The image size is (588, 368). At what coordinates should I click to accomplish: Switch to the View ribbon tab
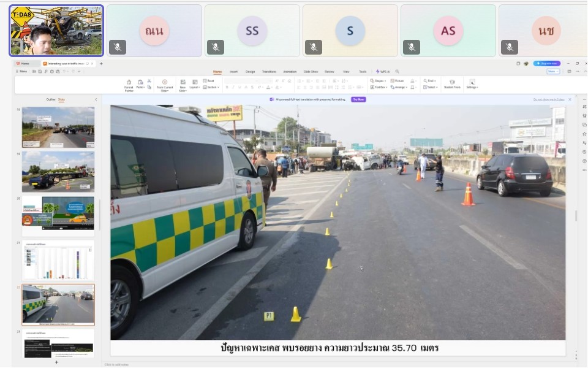[346, 71]
